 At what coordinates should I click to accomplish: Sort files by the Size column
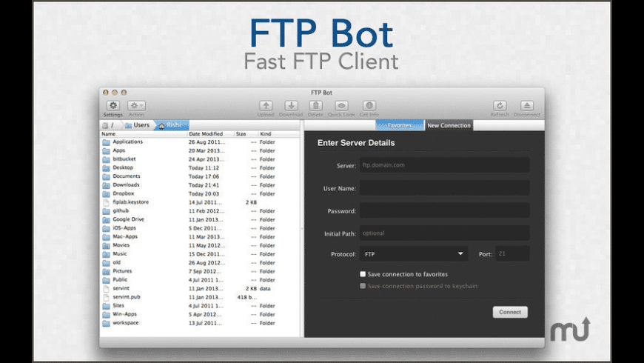click(246, 134)
